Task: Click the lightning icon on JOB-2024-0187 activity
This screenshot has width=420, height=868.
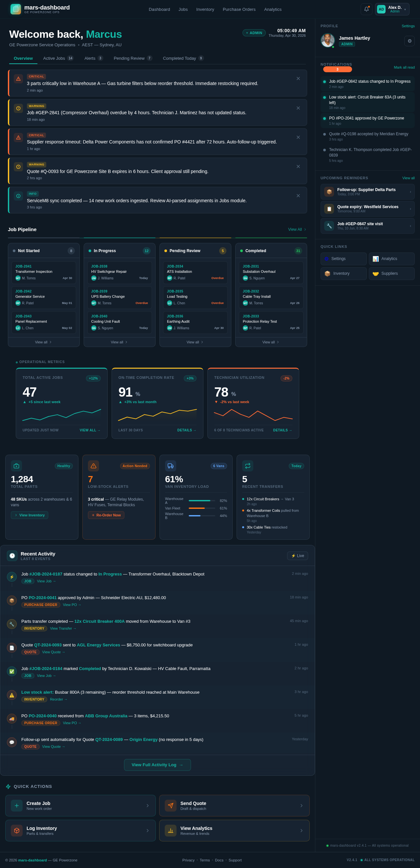Action: click(x=12, y=577)
